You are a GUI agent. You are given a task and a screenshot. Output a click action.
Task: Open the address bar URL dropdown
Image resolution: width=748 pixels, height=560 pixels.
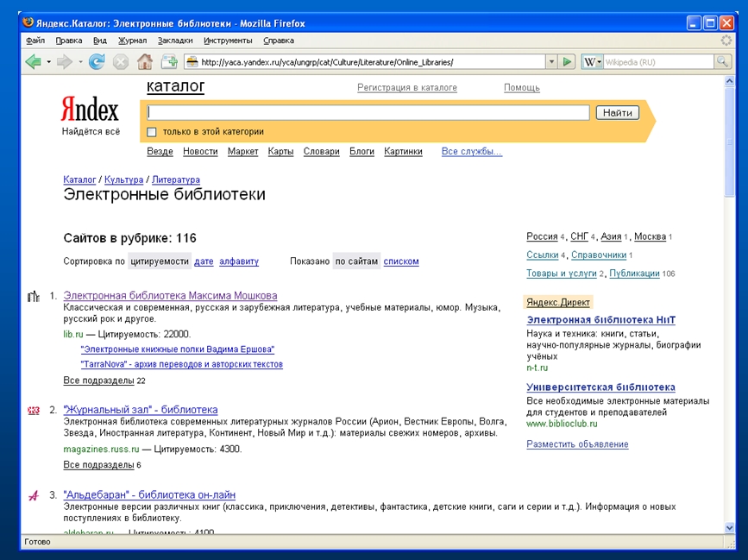click(x=552, y=62)
